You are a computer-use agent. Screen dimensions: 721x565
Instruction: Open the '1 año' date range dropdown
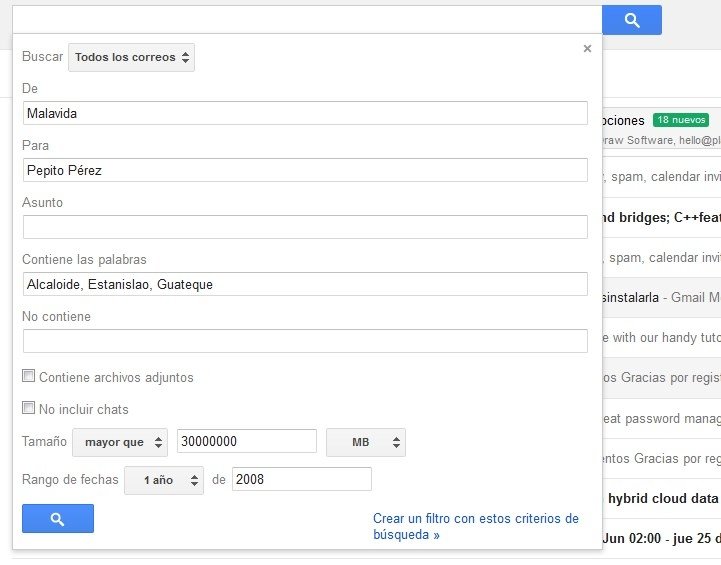pyautogui.click(x=164, y=480)
